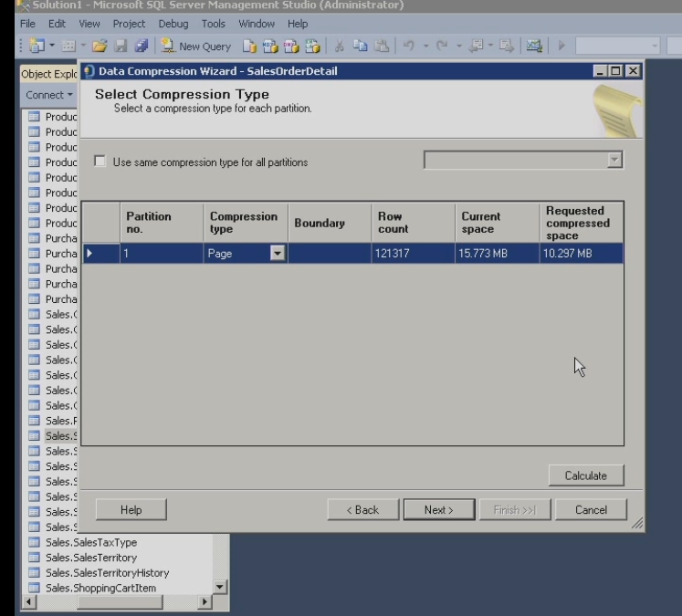682x616 pixels.
Task: Open the Edit menu
Action: (x=57, y=24)
